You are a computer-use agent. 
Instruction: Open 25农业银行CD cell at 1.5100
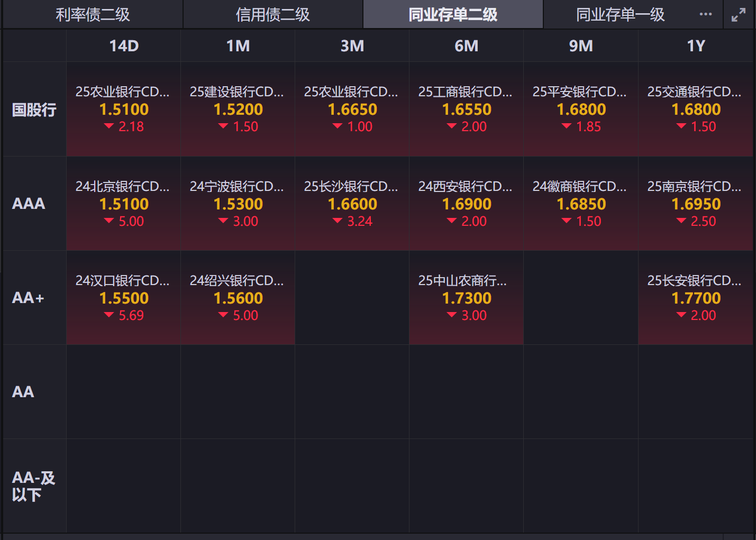124,109
